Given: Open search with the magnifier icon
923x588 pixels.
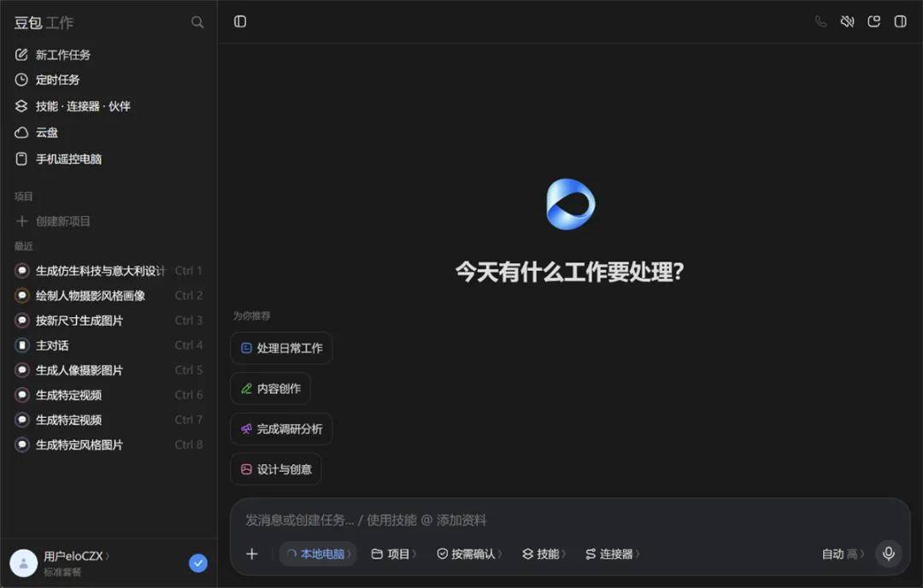Looking at the screenshot, I should pos(197,22).
